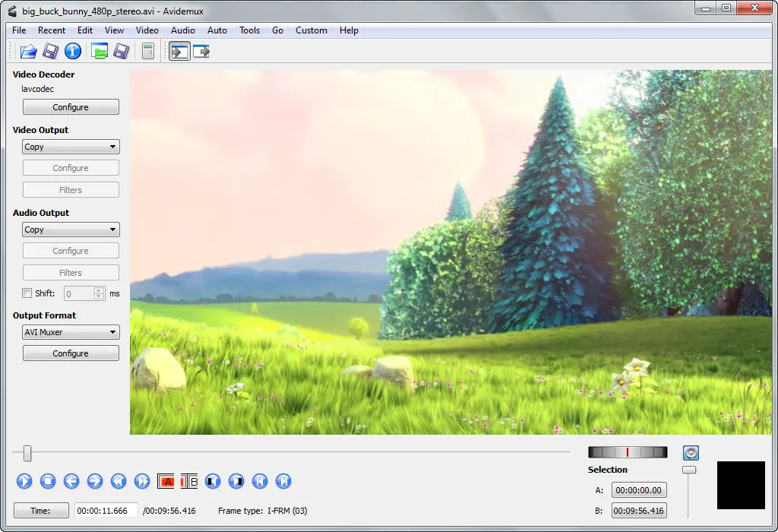Image resolution: width=778 pixels, height=532 pixels.
Task: Launch the calculator toolbar icon
Action: click(147, 51)
